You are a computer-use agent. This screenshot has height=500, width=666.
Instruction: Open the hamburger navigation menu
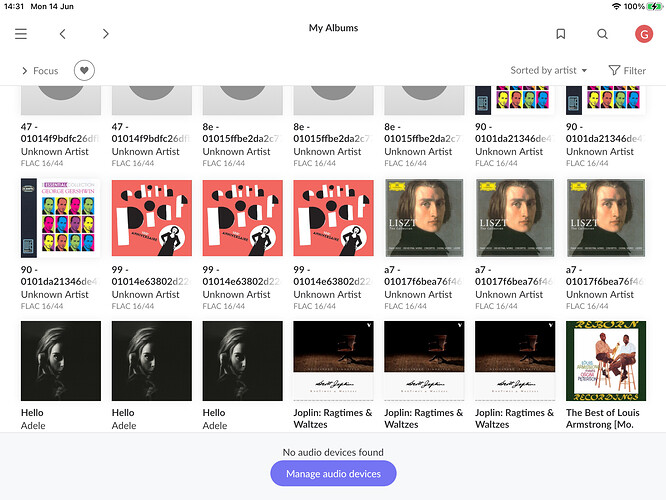[x=21, y=34]
